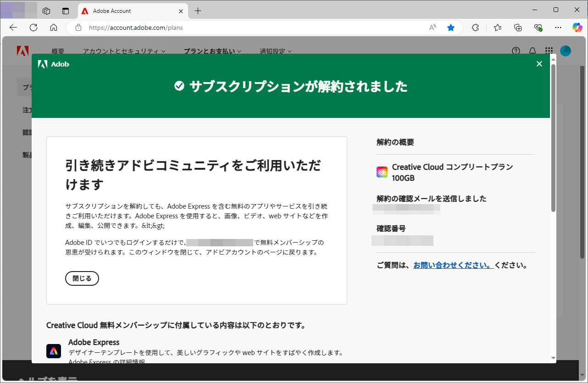The image size is (588, 383).
Task: Click the Adobe logo in page header
Action: (23, 51)
